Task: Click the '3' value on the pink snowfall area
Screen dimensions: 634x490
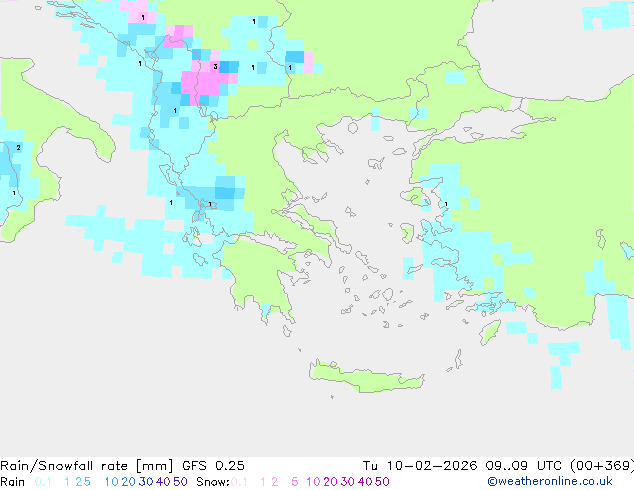Action: [x=216, y=66]
